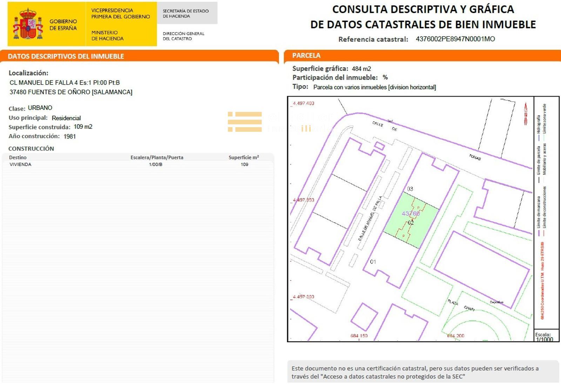Click the Escala 1/1000 scale box

tap(544, 337)
